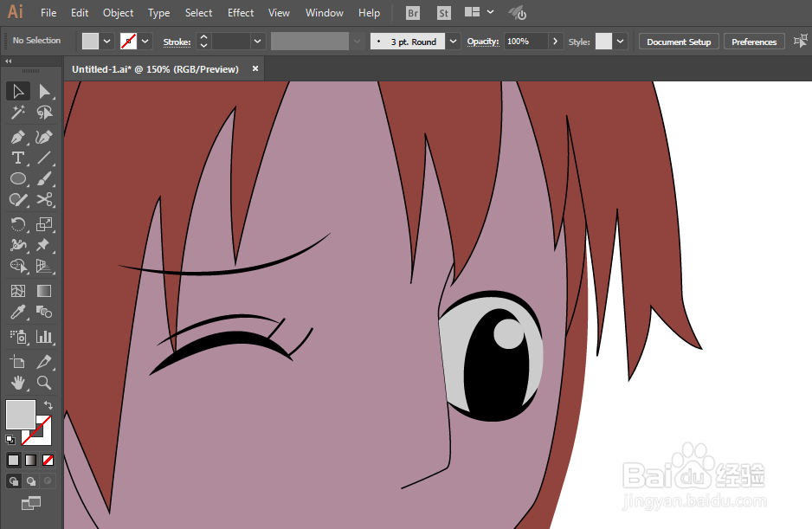Open the Window menu

pyautogui.click(x=324, y=13)
